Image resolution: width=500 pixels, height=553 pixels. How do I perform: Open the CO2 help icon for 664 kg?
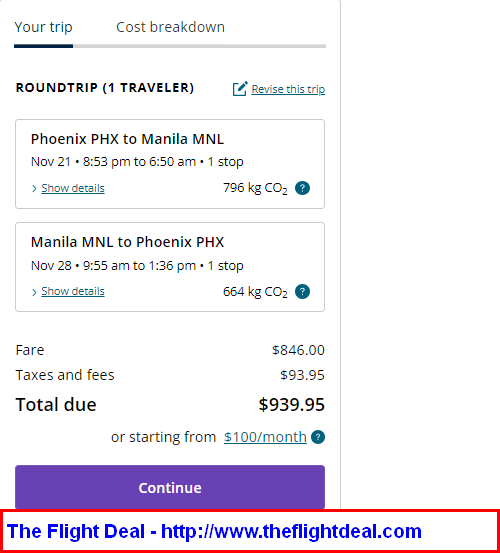(302, 292)
